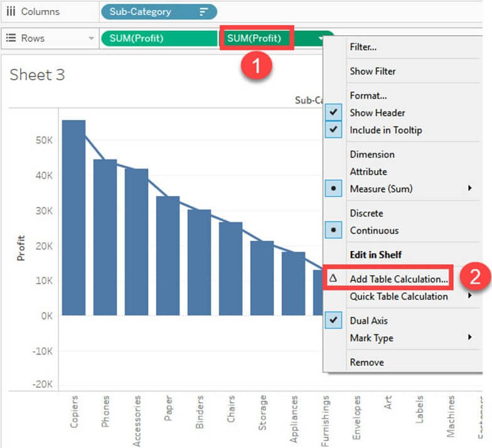The image size is (492, 448).
Task: Toggle Include in Tooltip checkmark
Action: coord(333,130)
